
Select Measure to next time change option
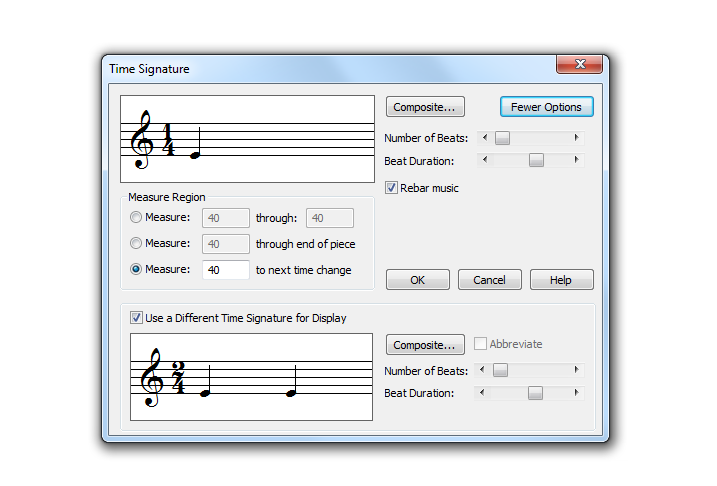click(137, 270)
